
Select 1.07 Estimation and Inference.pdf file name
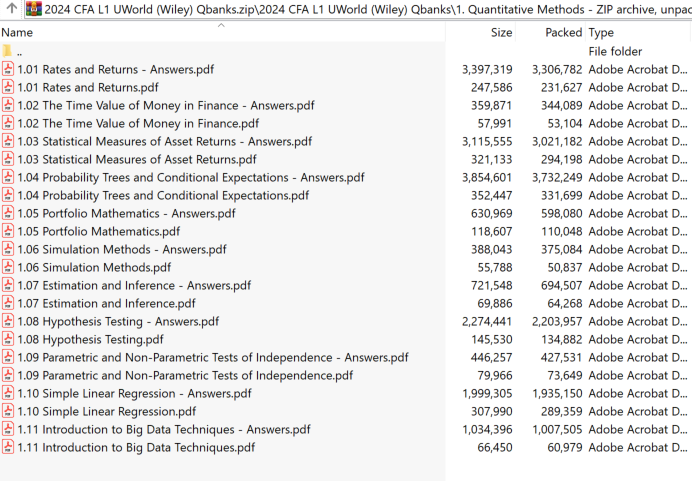coord(106,304)
